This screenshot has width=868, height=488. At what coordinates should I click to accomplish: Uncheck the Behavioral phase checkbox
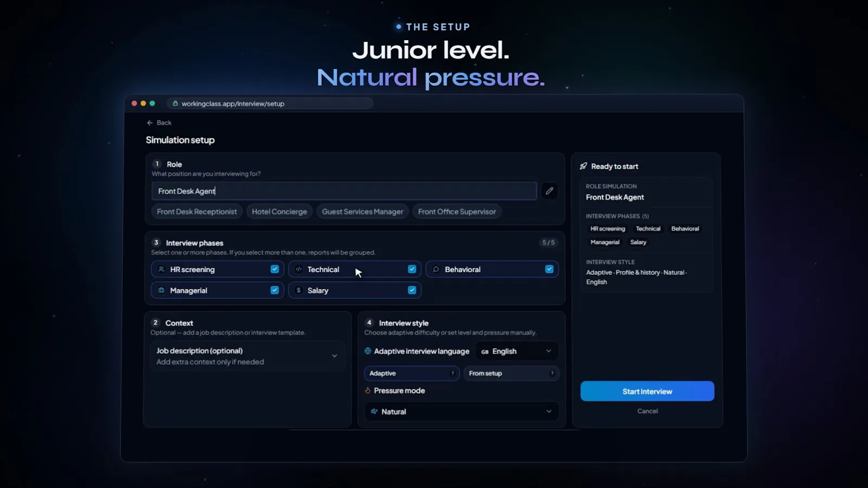click(x=549, y=269)
